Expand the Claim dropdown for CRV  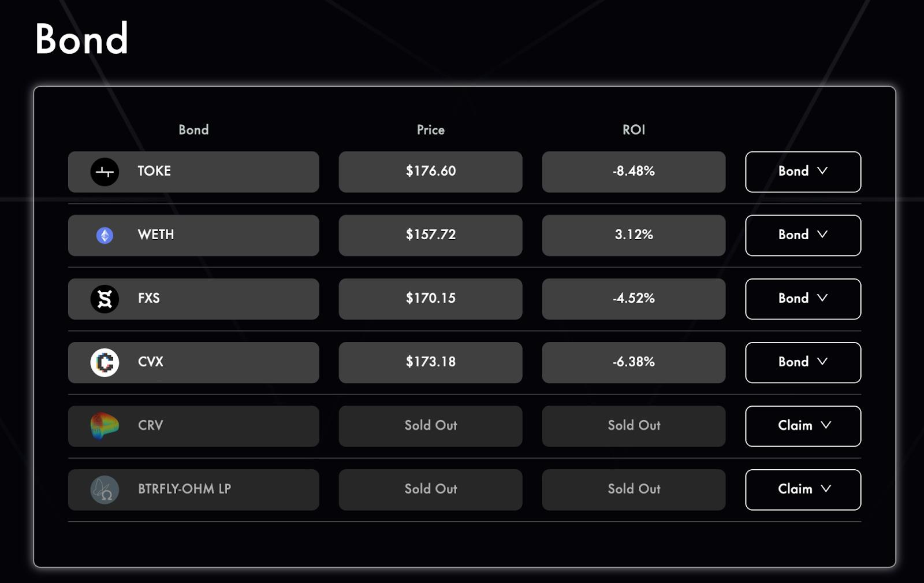click(803, 426)
